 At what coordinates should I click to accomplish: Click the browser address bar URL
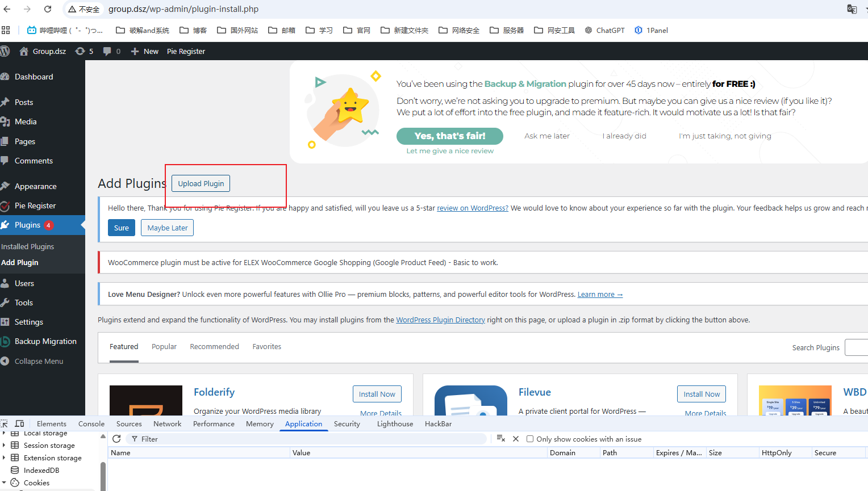click(183, 9)
